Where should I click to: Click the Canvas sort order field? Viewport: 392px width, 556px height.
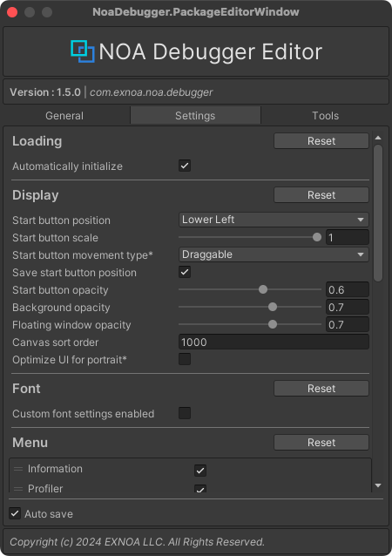[274, 342]
